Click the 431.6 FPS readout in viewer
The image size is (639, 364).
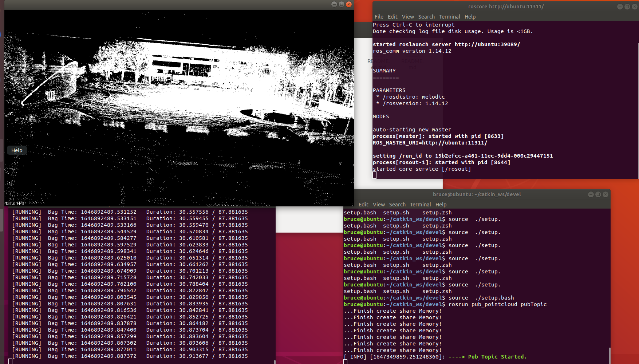click(14, 203)
